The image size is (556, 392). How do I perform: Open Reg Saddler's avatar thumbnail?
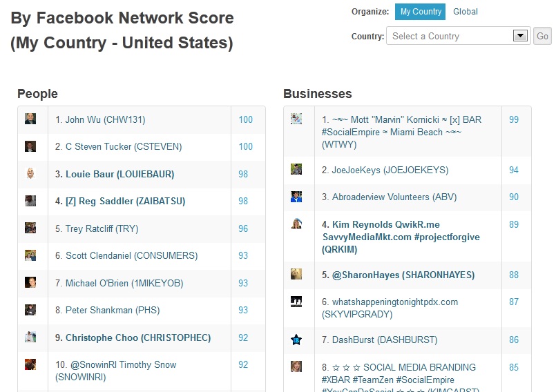(30, 201)
